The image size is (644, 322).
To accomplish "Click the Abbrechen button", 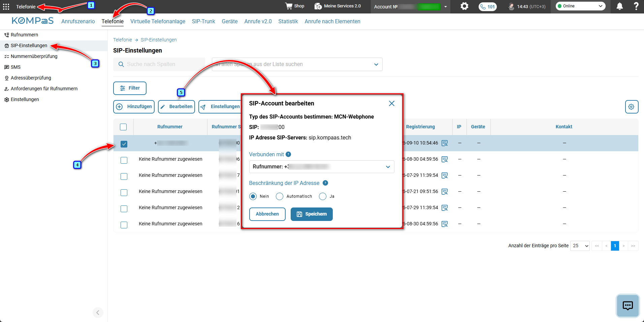I will [267, 214].
